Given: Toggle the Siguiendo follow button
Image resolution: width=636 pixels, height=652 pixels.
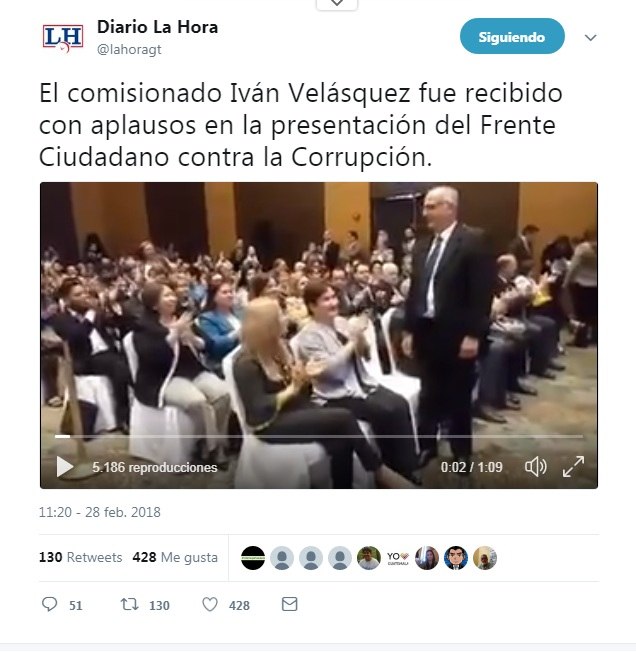Looking at the screenshot, I should [512, 36].
